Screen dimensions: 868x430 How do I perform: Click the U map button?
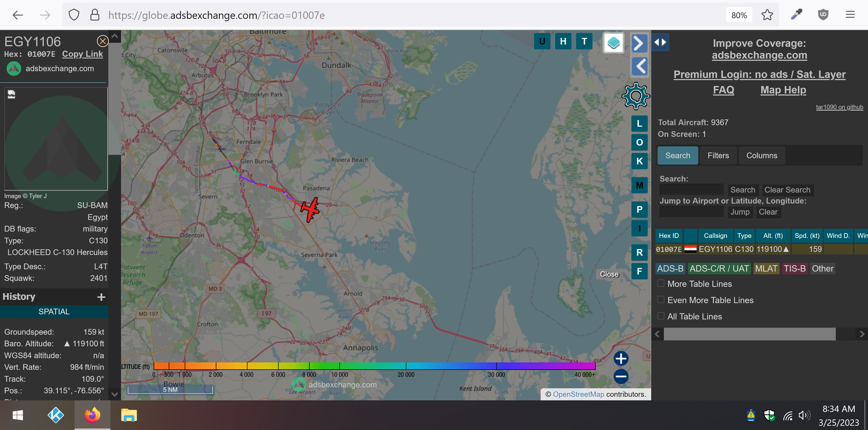(x=542, y=42)
